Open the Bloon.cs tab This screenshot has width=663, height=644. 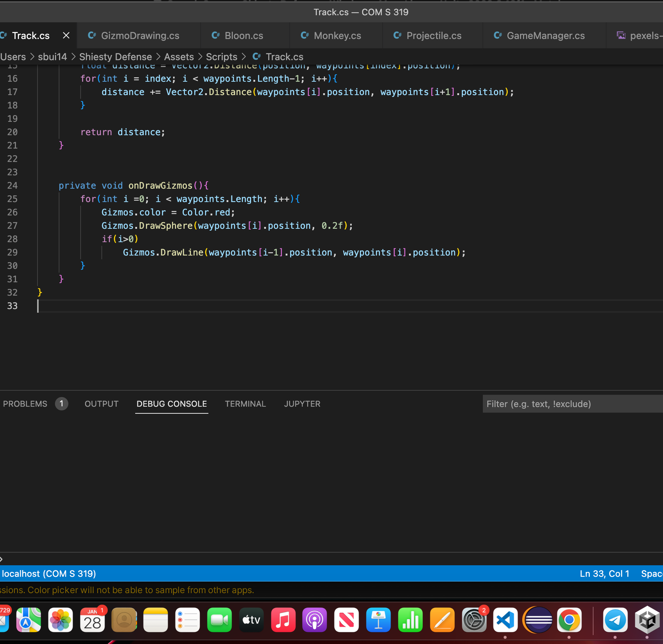point(243,36)
